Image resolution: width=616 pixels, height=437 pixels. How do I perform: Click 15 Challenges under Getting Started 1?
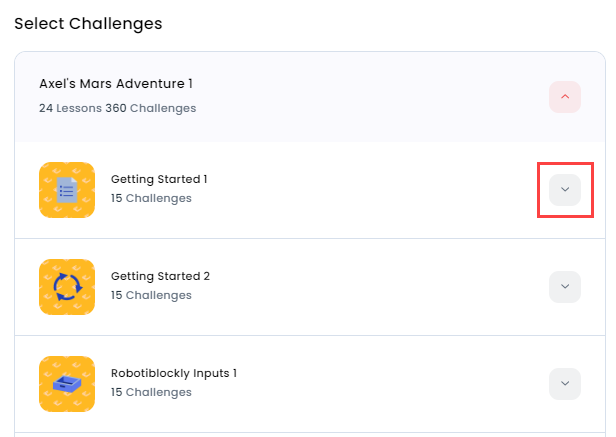click(151, 198)
